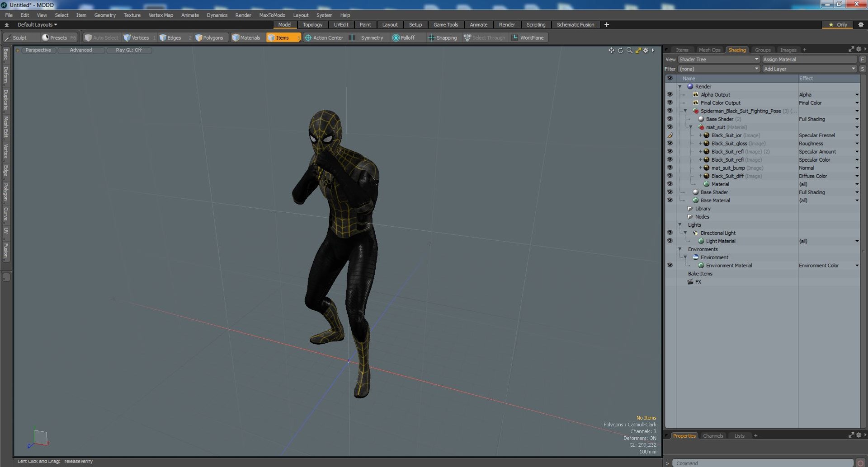
Task: Expand the Shading panel with arrows icon
Action: pos(851,49)
